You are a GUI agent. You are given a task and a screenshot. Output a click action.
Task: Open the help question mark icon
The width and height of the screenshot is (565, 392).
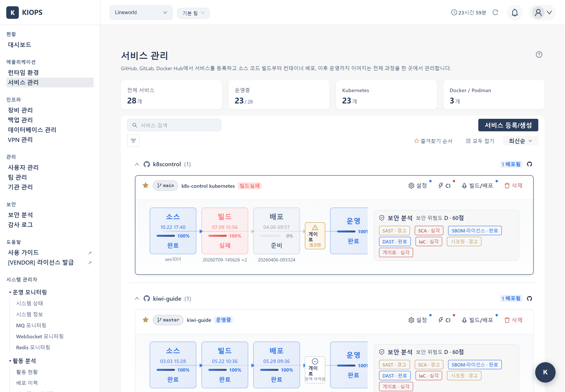[539, 54]
